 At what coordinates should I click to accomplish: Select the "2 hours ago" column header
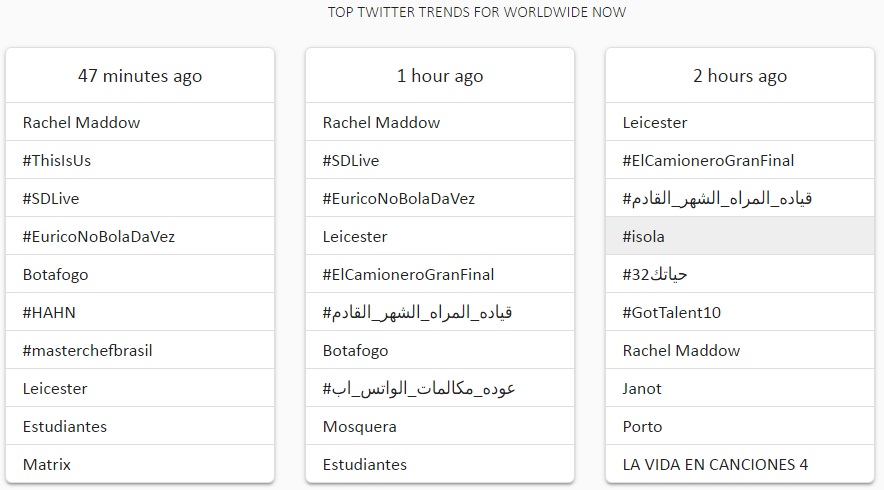click(740, 76)
